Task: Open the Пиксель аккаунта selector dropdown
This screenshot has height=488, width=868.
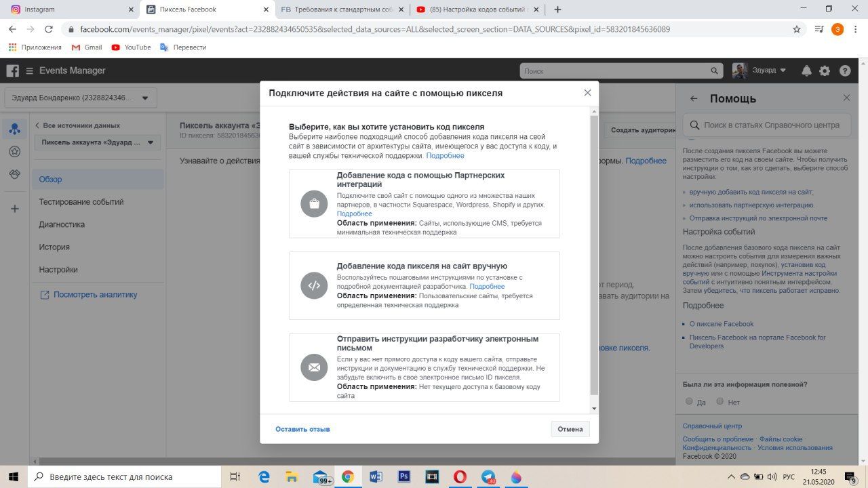Action: tap(98, 142)
